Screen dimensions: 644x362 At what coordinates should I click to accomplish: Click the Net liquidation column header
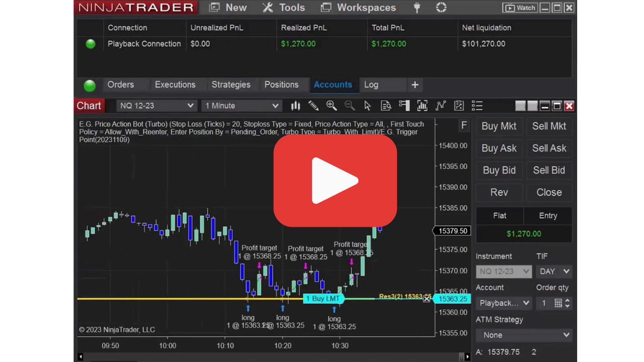point(487,28)
